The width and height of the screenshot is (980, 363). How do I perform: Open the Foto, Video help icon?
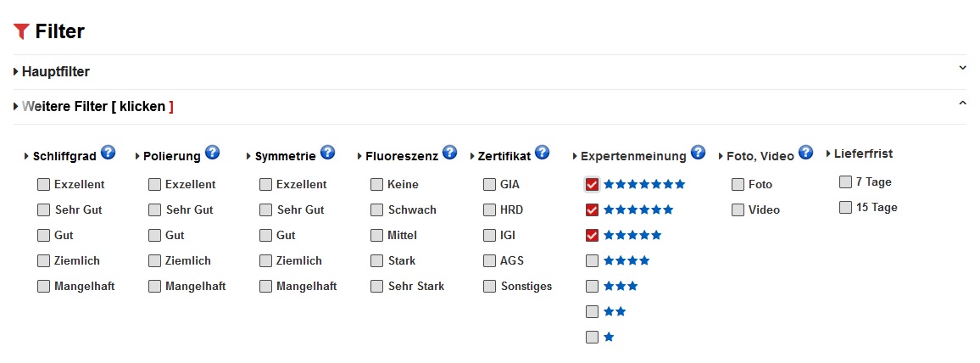point(805,153)
